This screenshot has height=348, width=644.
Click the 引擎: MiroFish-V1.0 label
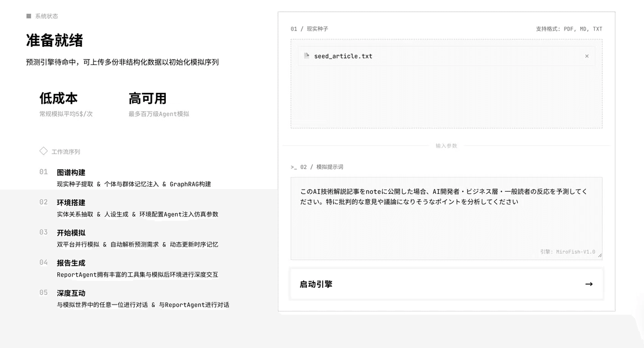pyautogui.click(x=567, y=251)
